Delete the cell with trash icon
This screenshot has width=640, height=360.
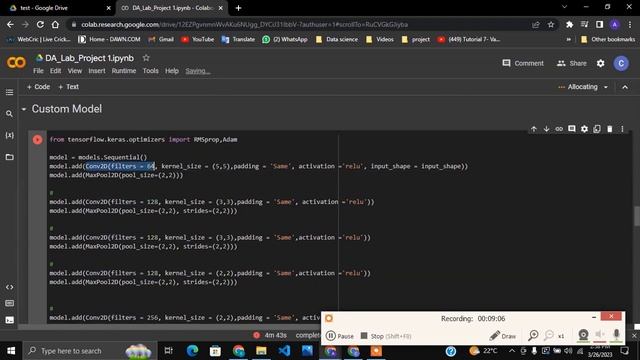click(x=609, y=129)
